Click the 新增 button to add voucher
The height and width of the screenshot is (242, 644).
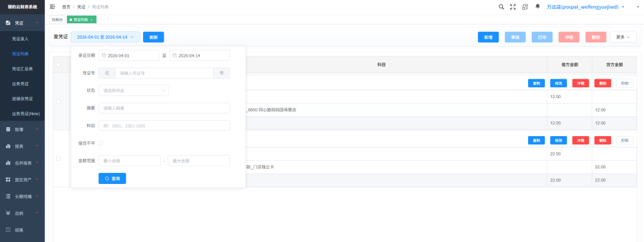(488, 37)
